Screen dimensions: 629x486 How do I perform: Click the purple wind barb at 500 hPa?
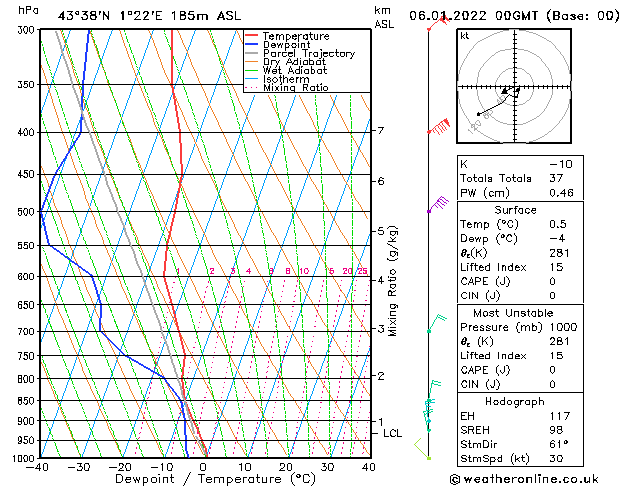(x=437, y=206)
